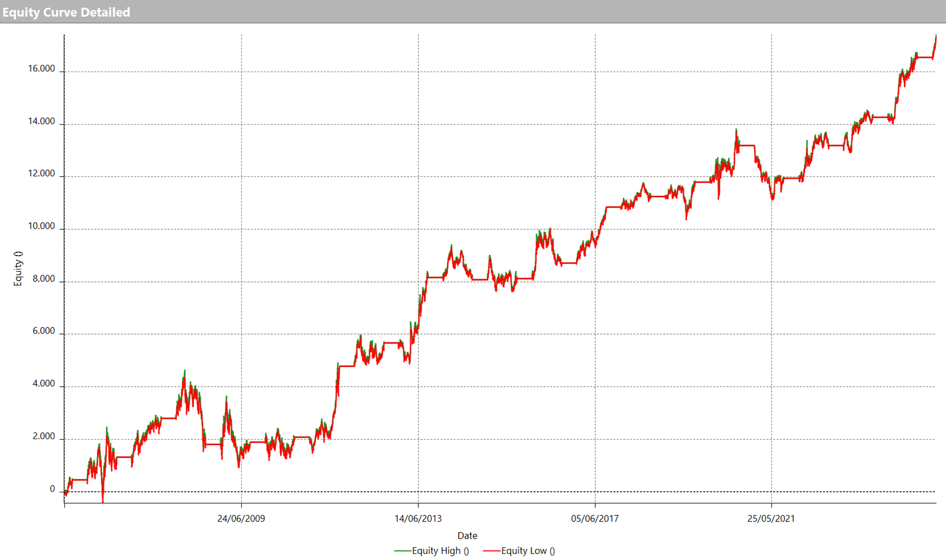Click the red Equity Low legend line

point(491,551)
